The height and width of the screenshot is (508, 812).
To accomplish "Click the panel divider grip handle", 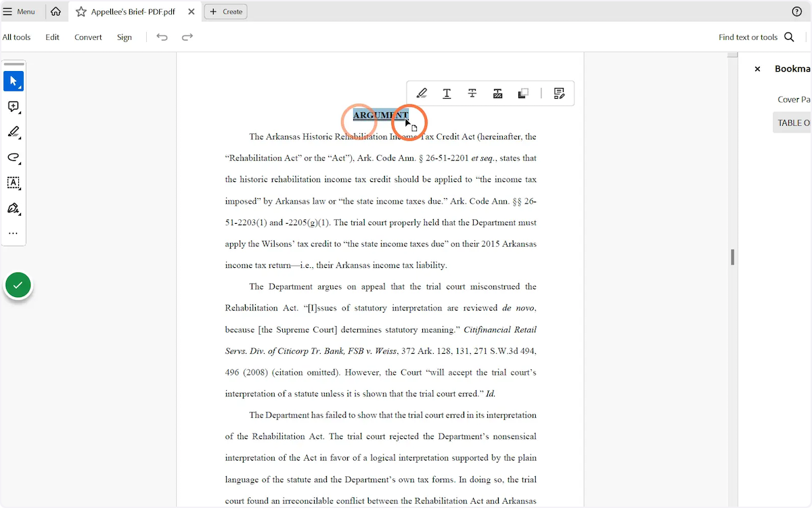I will pos(732,257).
